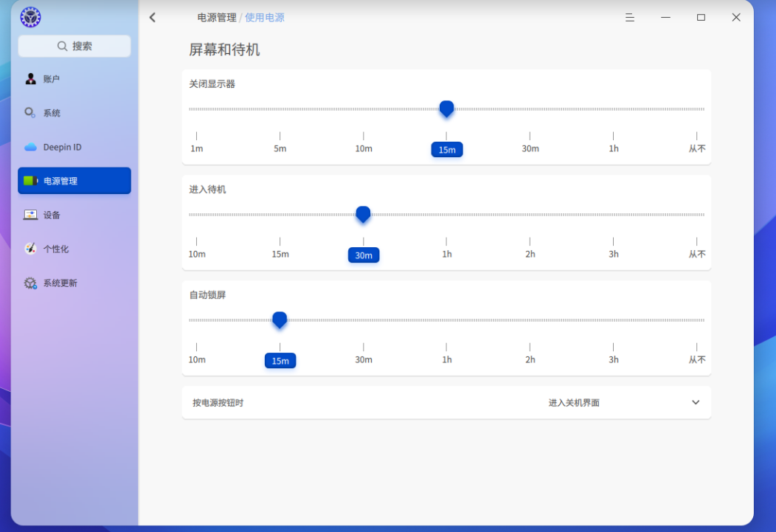
Task: Click the Deepin ID cloud icon
Action: click(31, 147)
